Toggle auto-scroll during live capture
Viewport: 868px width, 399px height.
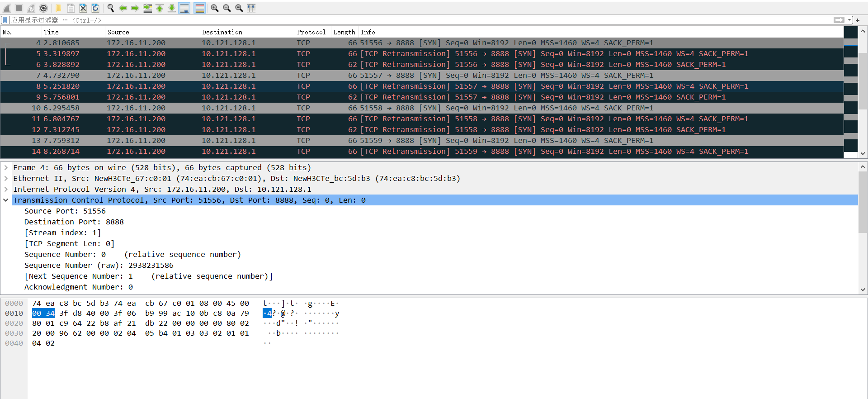coord(184,8)
